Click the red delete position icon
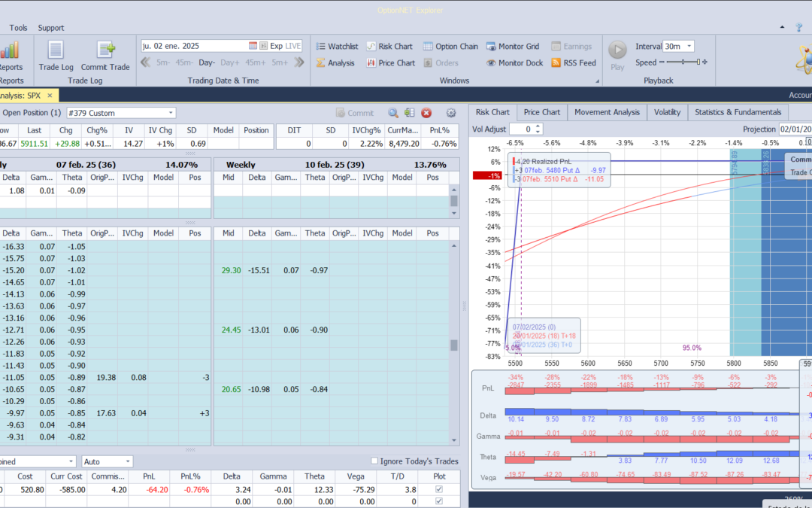This screenshot has width=812, height=508. [x=426, y=113]
